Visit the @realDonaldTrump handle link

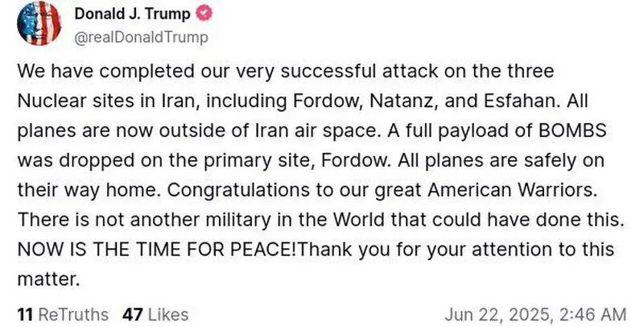[x=141, y=37]
